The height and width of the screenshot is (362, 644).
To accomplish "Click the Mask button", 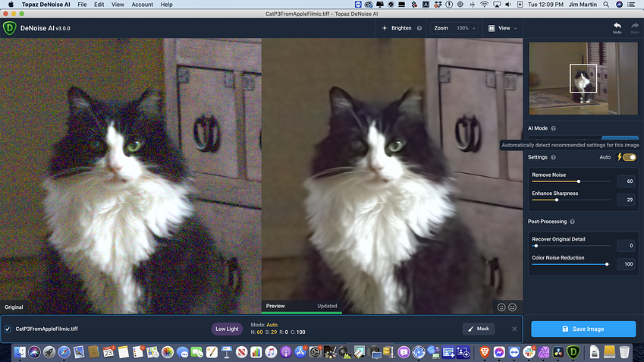I will pyautogui.click(x=479, y=329).
